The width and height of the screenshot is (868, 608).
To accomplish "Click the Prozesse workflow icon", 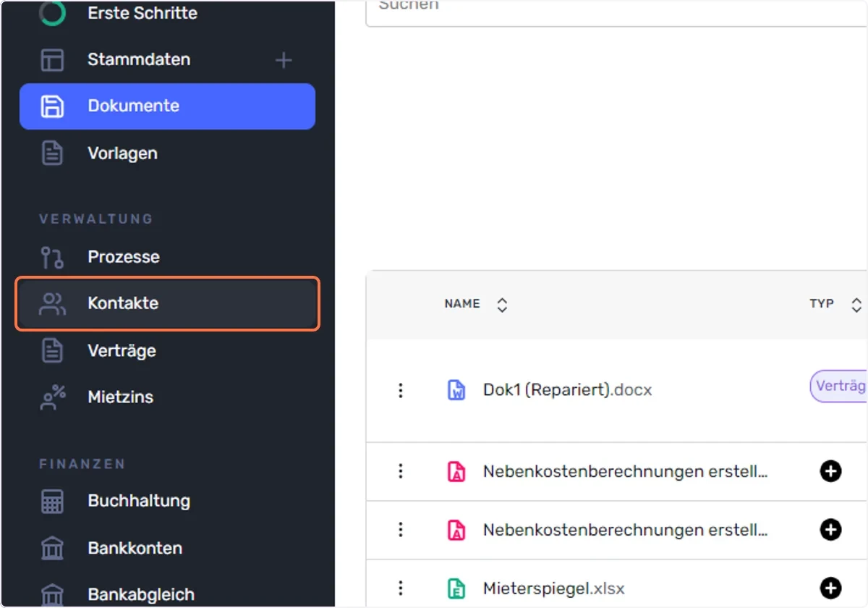I will point(52,257).
